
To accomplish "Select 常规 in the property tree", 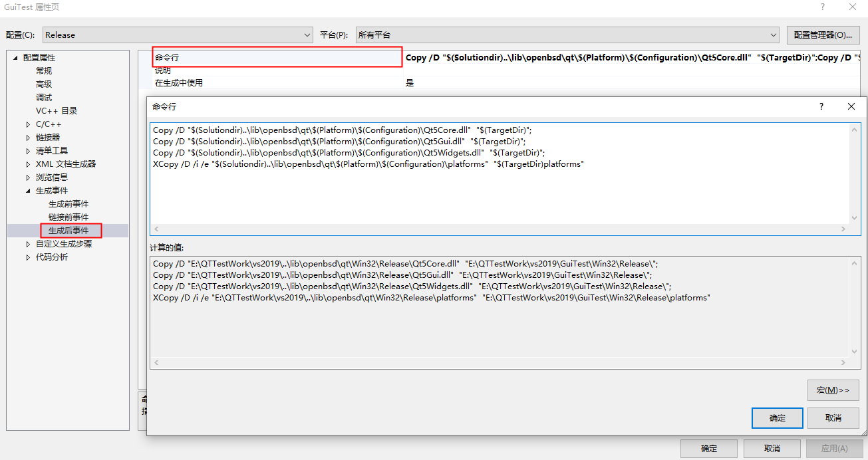I will tap(44, 71).
